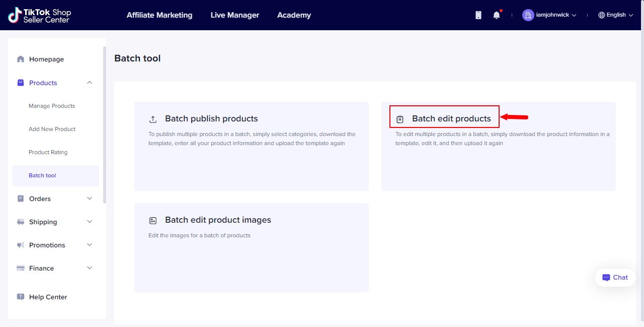Click the Batch edit products clipboard icon
644x327 pixels.
[x=400, y=119]
